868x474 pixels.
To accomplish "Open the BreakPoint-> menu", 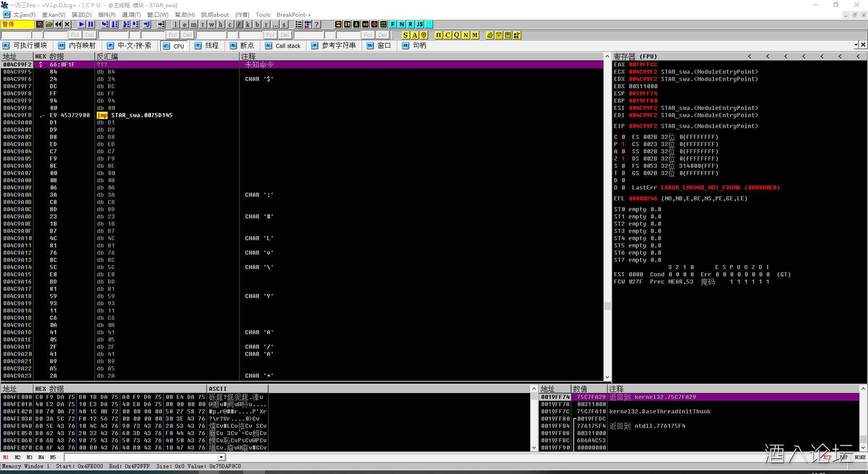I will click(x=293, y=15).
